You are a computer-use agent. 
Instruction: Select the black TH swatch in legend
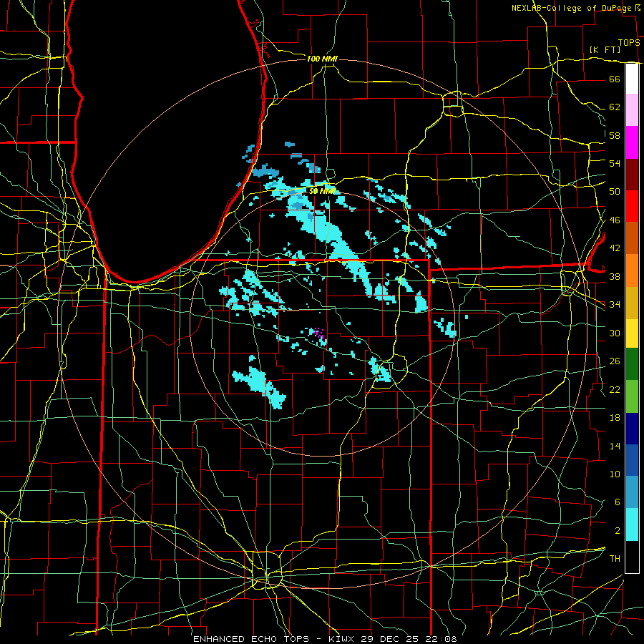(632, 557)
